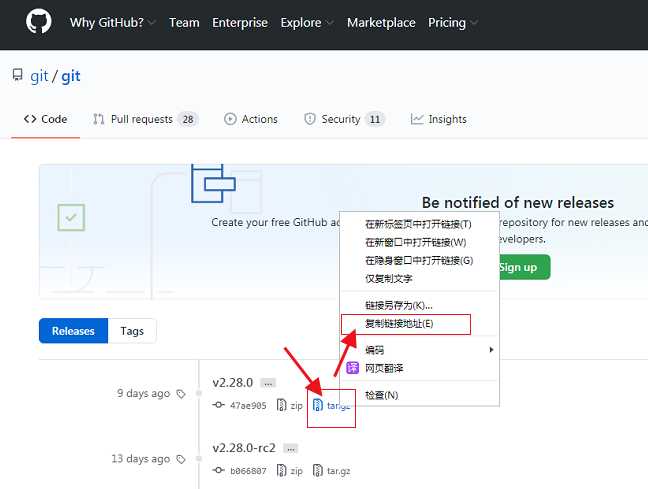The width and height of the screenshot is (648, 489).
Task: Open the Pull requests tab
Action: coord(145,119)
